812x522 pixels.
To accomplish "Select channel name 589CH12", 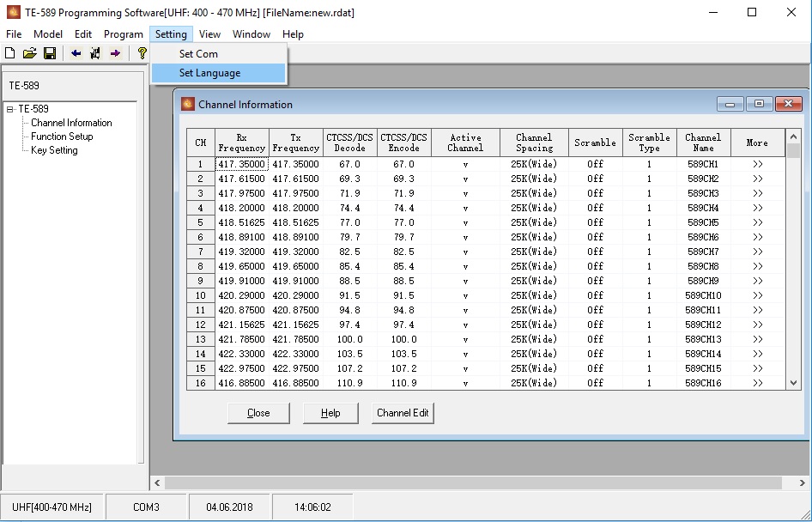I will tap(703, 325).
